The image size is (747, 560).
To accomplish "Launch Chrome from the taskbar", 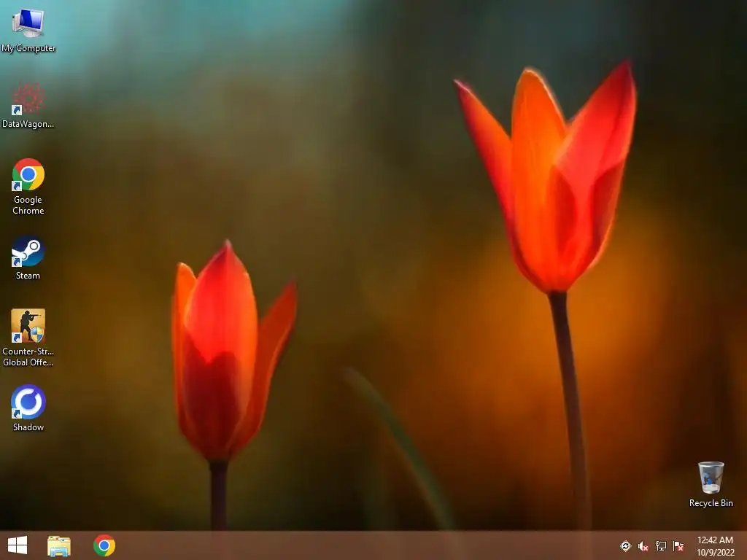I will pyautogui.click(x=104, y=545).
